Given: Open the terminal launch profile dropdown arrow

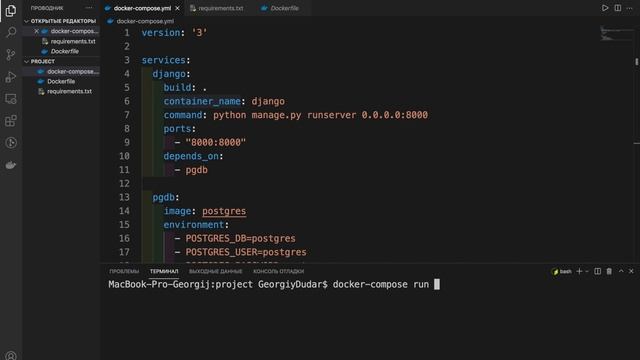Looking at the screenshot, I should 587,271.
